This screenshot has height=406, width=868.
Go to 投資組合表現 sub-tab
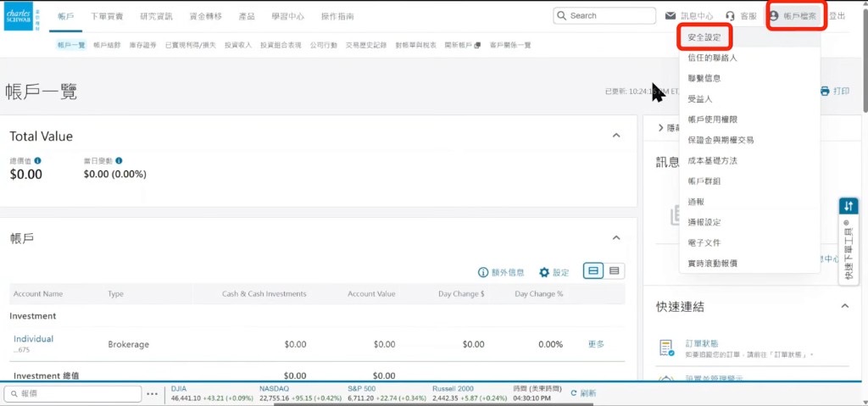tap(281, 45)
